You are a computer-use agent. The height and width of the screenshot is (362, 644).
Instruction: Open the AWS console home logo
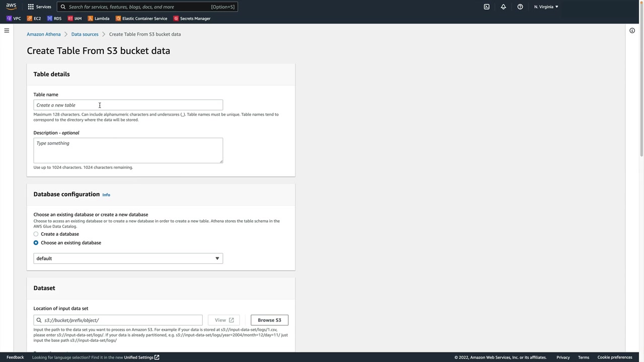click(11, 7)
